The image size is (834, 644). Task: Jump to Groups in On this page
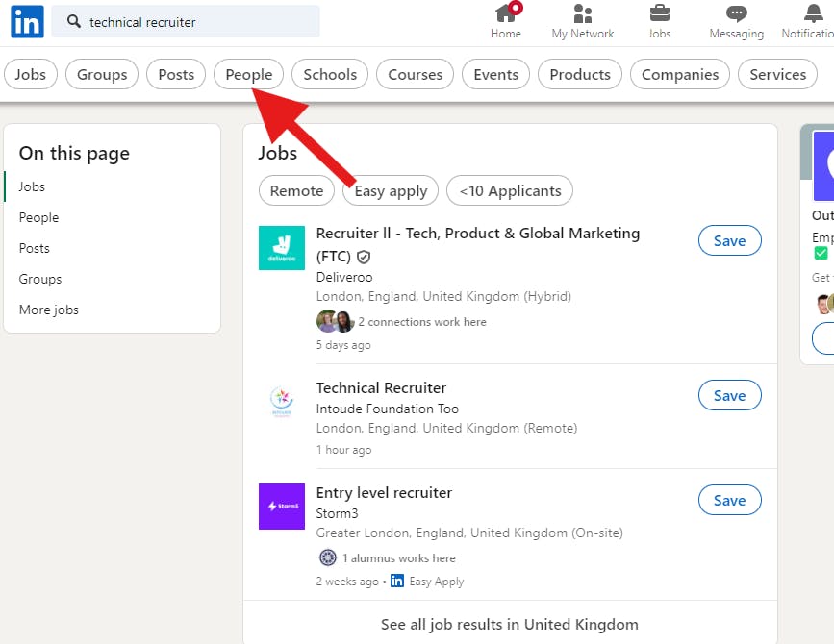point(39,279)
